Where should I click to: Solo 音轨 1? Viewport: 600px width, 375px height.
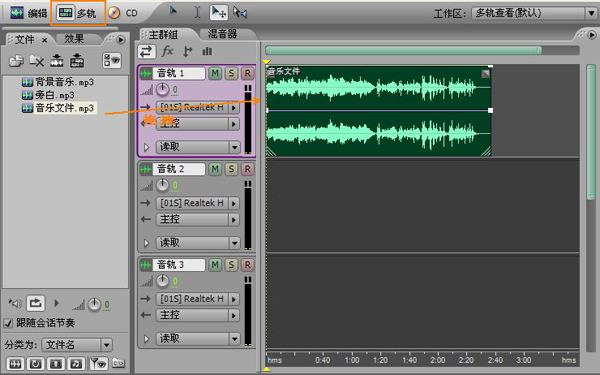tap(231, 73)
